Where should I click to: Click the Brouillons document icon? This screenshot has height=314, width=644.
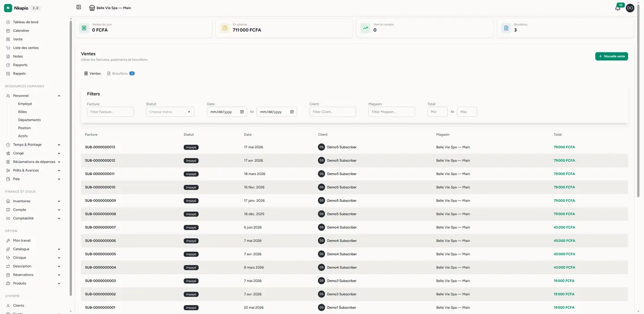click(506, 28)
